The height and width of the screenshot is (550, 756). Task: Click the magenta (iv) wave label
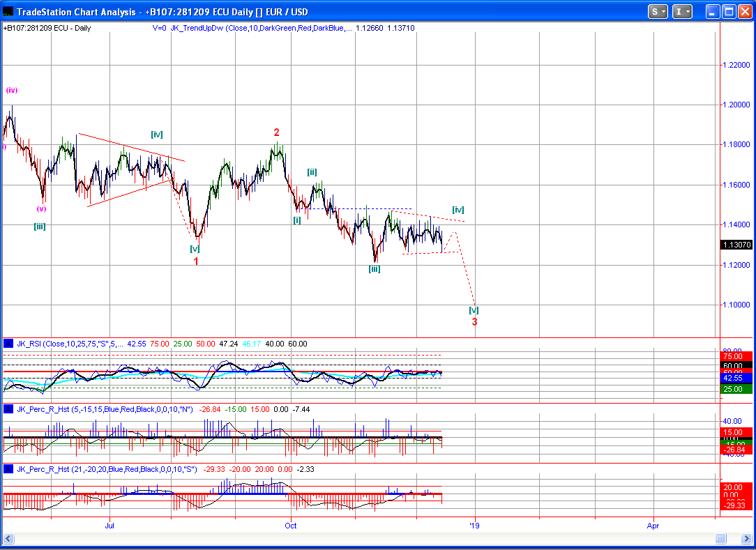12,90
